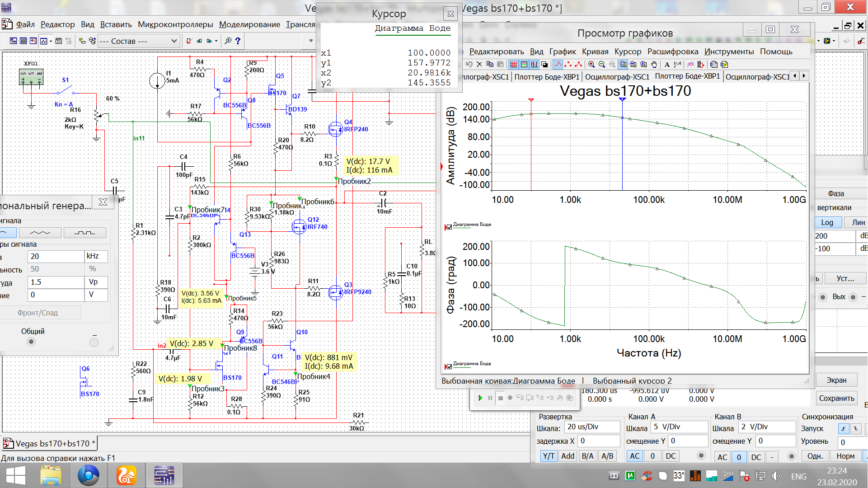This screenshot has height=488, width=868.
Task: Expand the Grapher icon dropdown arrow
Action: point(51,41)
